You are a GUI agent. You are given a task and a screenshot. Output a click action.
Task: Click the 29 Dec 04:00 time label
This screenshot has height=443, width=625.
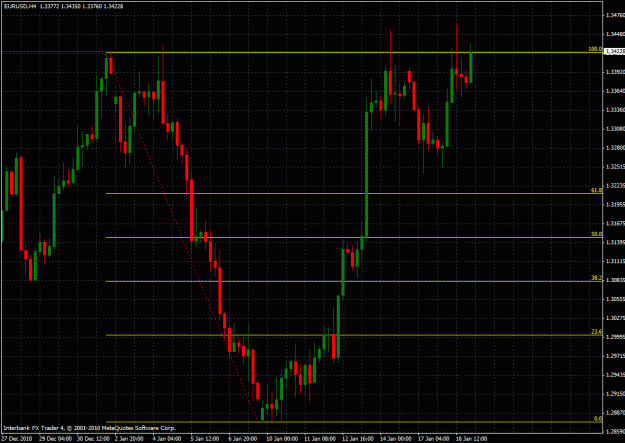pyautogui.click(x=55, y=439)
